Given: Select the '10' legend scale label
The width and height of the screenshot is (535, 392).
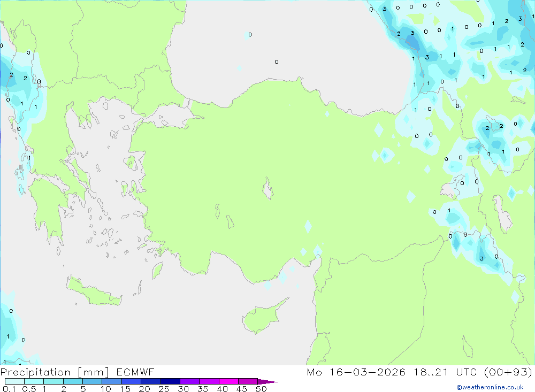Looking at the screenshot, I should click(106, 389).
